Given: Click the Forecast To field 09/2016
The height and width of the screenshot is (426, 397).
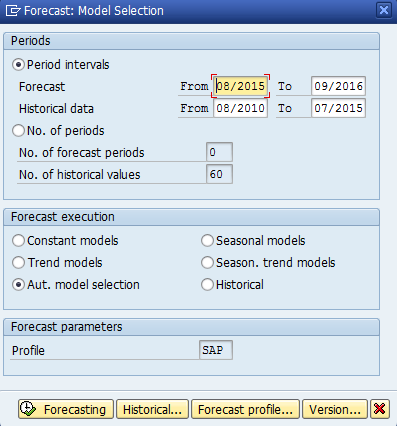Looking at the screenshot, I should (338, 86).
